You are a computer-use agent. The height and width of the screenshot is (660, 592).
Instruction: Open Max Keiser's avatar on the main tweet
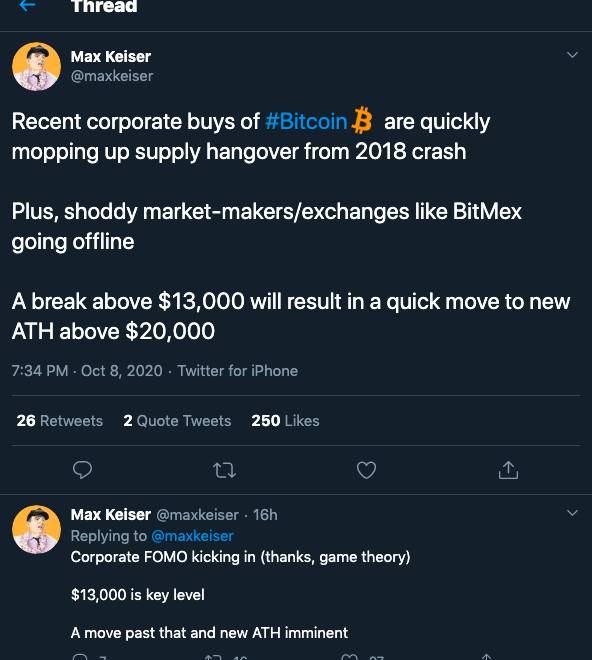[36, 66]
